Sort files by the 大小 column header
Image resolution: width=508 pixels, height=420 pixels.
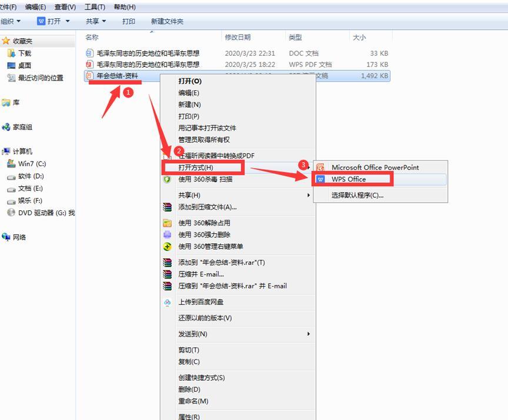370,37
